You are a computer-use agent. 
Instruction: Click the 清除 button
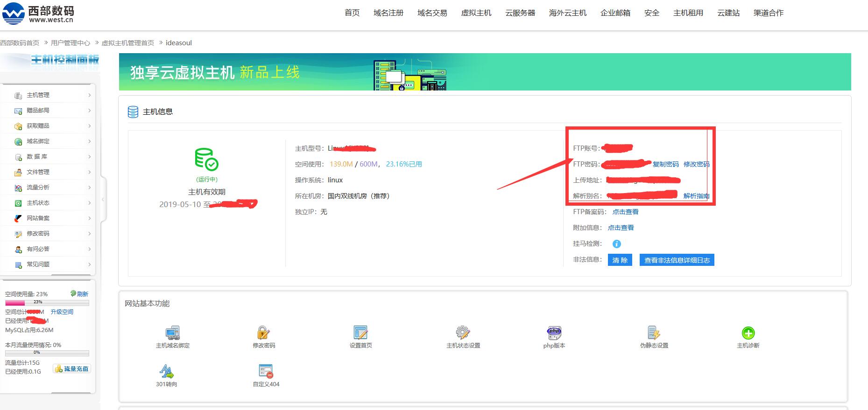click(x=620, y=260)
